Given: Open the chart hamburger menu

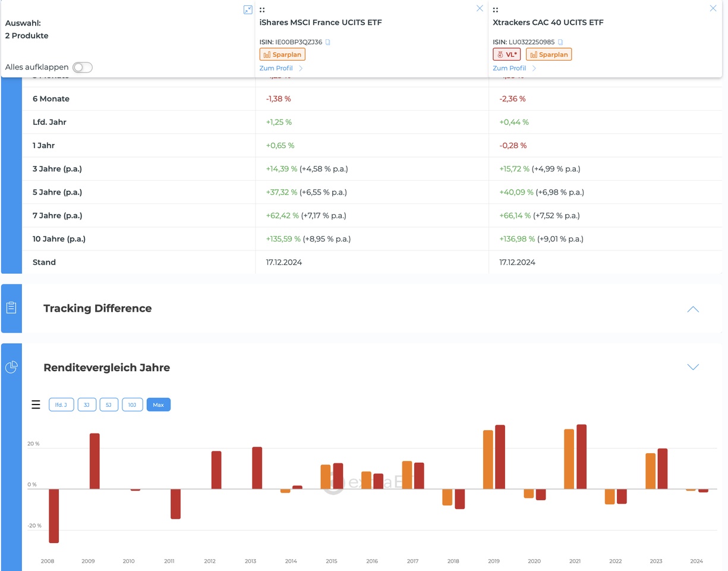Looking at the screenshot, I should click(x=36, y=404).
